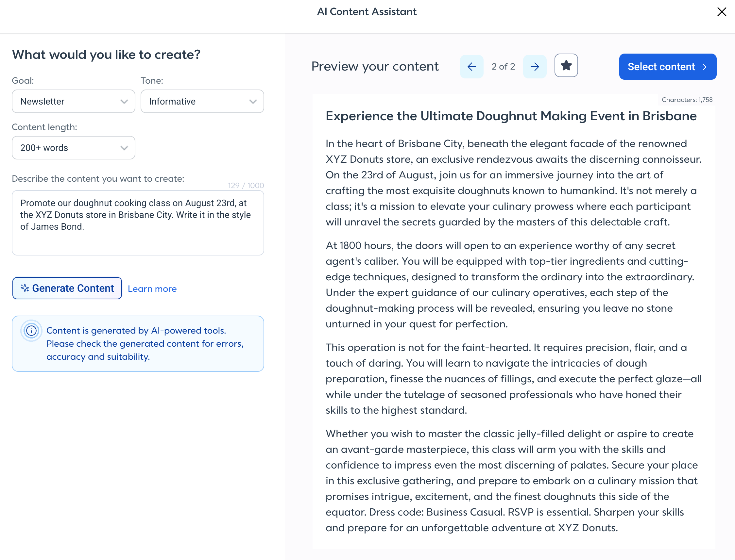
Task: Open the Content length dropdown
Action: 73,148
